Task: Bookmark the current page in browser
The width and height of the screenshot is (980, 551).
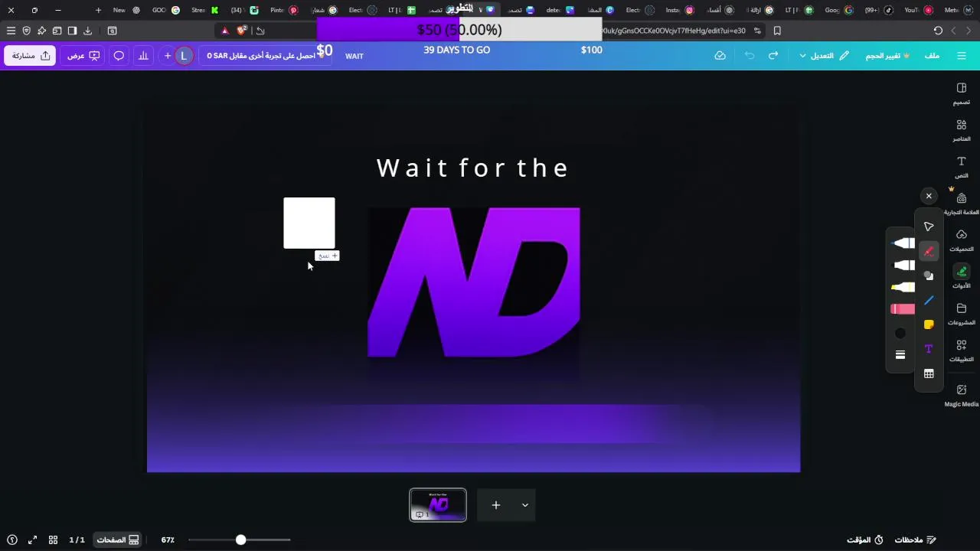Action: pos(777,31)
